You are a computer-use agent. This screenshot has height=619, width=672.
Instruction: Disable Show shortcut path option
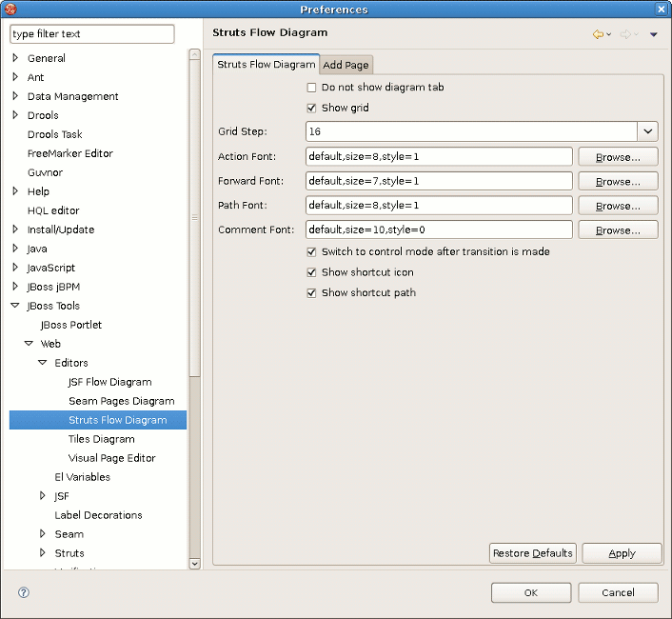[312, 293]
